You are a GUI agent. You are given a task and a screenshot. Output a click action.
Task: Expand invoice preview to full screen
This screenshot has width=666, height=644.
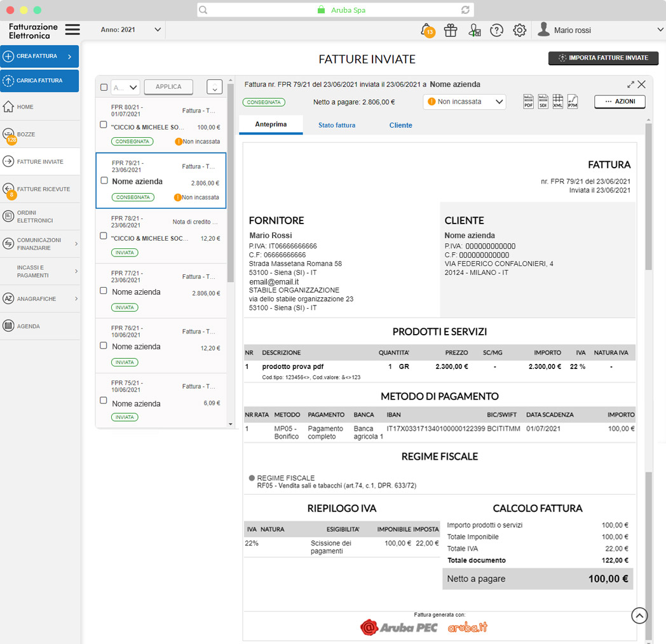point(630,84)
